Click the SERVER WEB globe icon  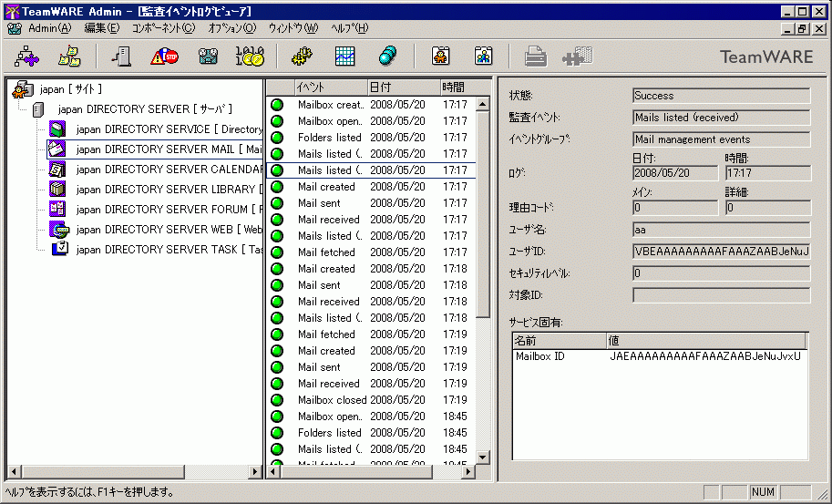59,229
